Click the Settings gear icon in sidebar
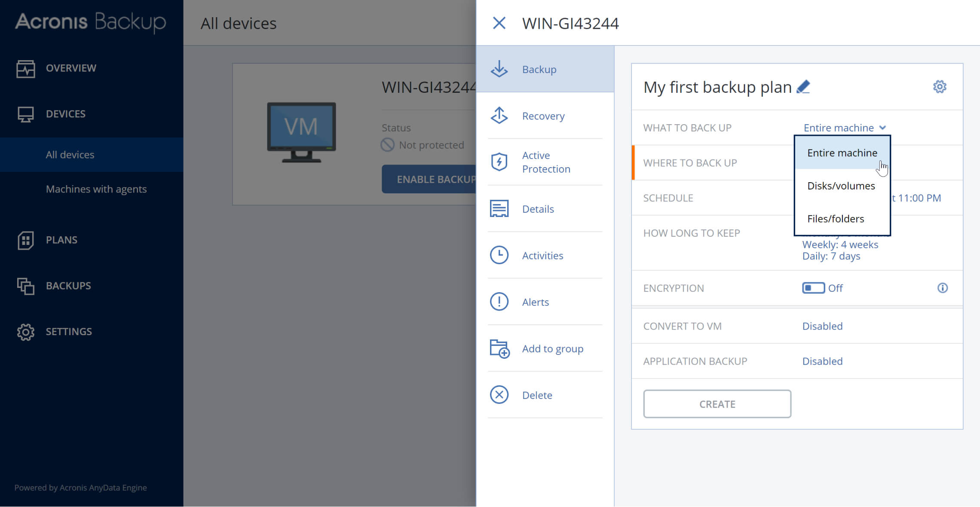 pyautogui.click(x=25, y=332)
